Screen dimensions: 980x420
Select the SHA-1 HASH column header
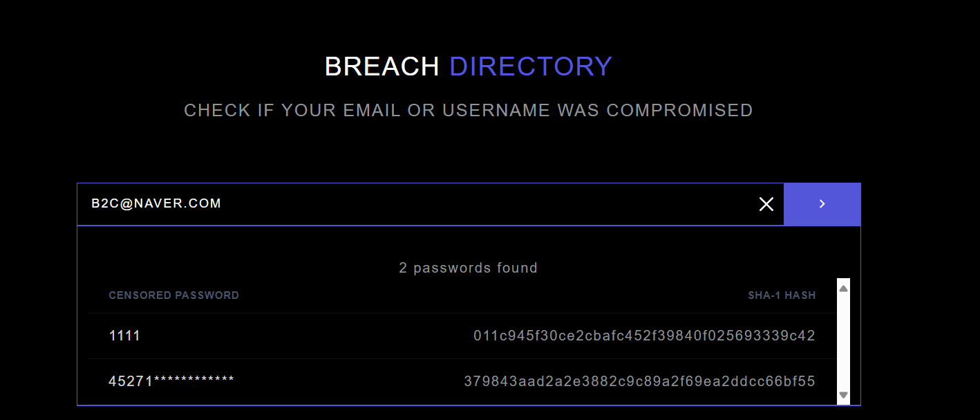coord(782,295)
